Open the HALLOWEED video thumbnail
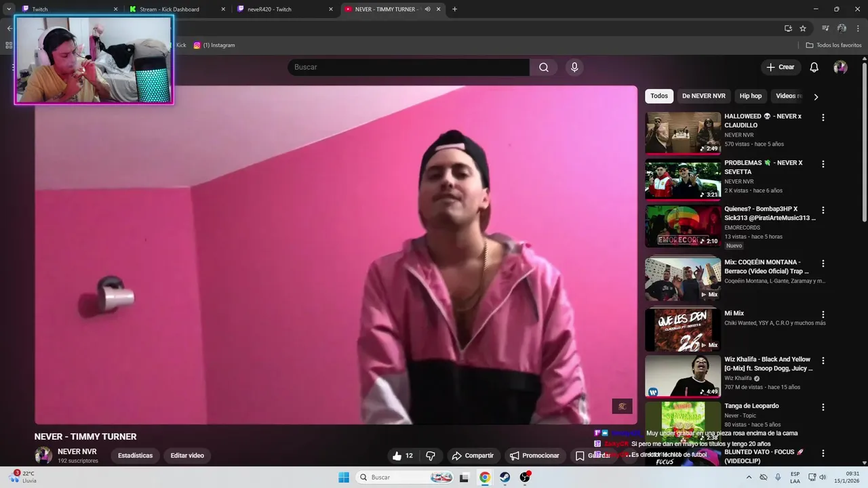Viewport: 868px width, 488px height. click(683, 133)
